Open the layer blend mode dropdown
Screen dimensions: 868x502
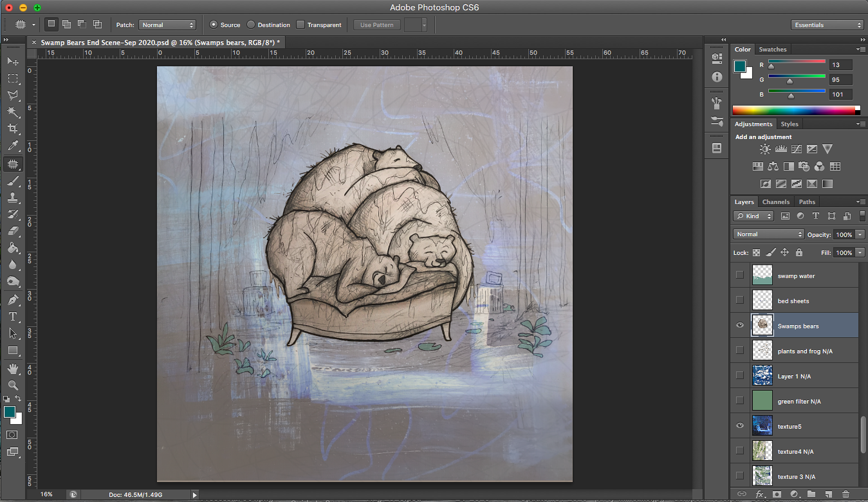coord(768,234)
